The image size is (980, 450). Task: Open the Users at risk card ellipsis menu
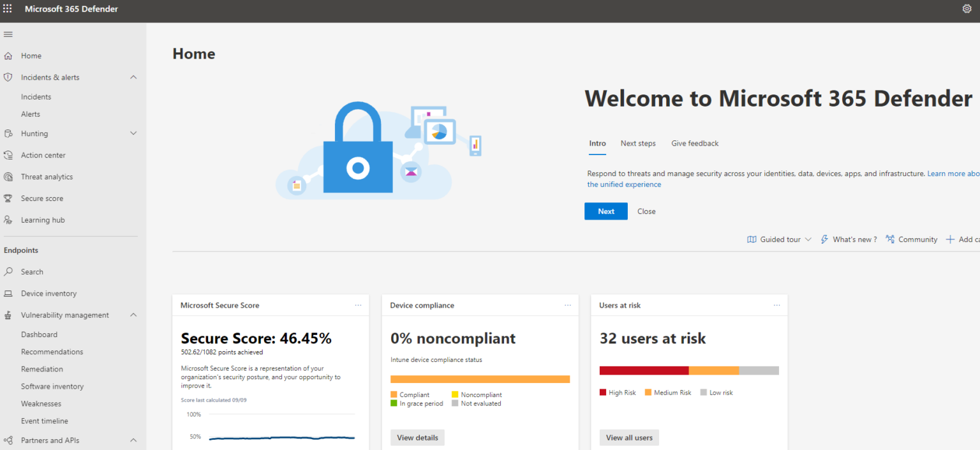[776, 305]
